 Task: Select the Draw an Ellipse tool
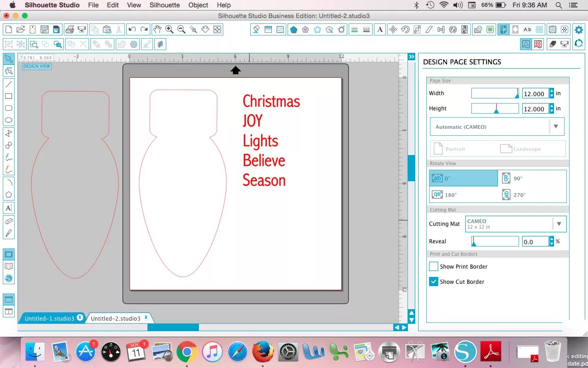(x=8, y=120)
